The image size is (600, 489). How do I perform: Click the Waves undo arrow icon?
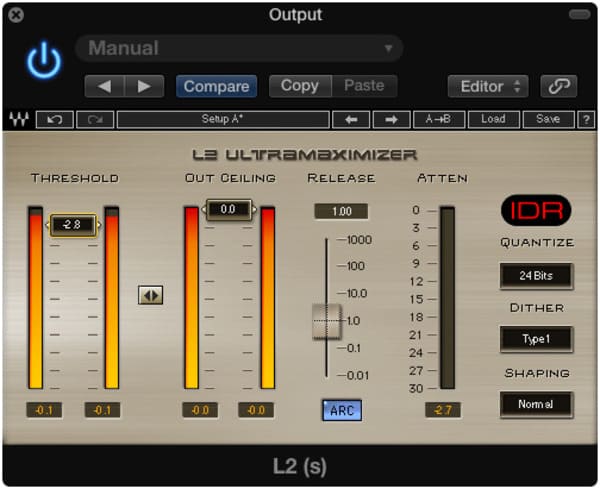tap(54, 119)
